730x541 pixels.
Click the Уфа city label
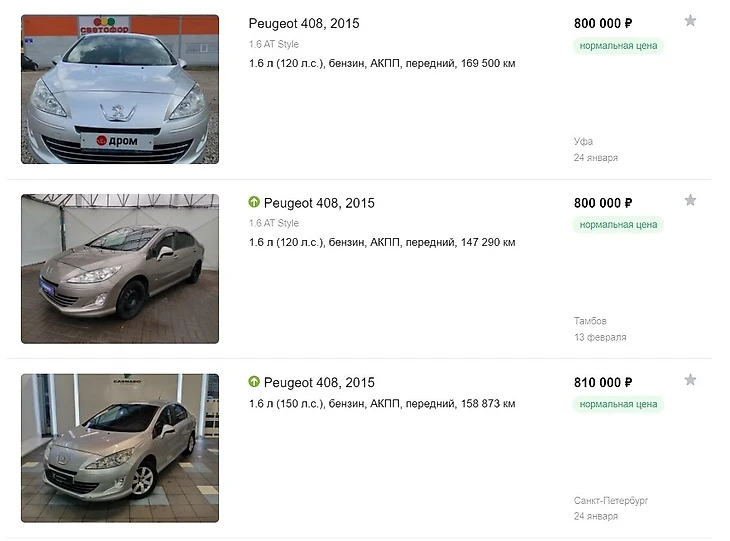(x=583, y=142)
